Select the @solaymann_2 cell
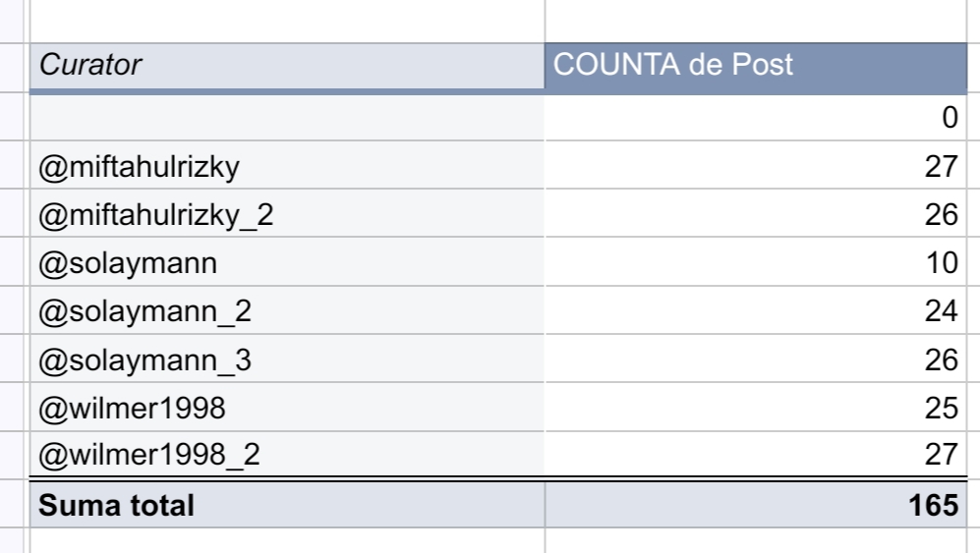980x553 pixels. [x=287, y=310]
